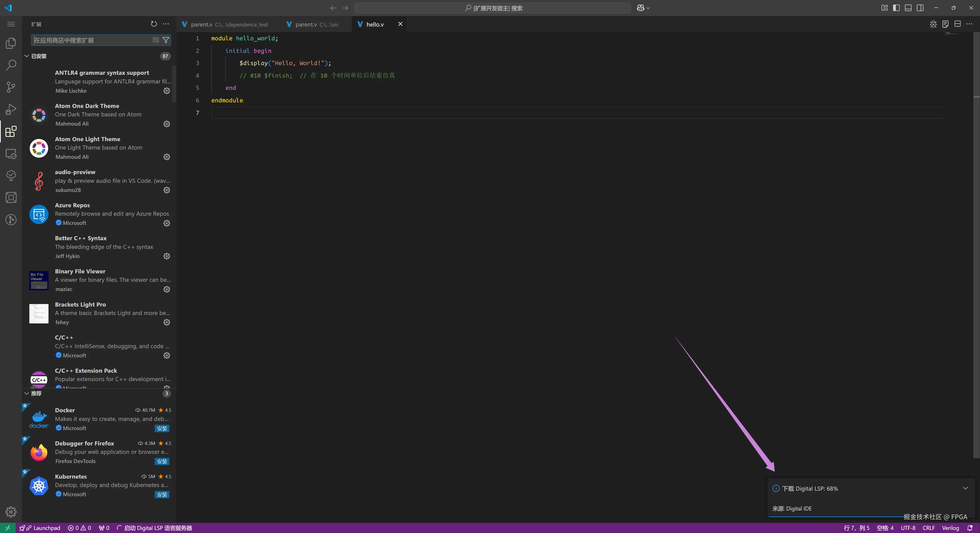Click the extension marketplace search field
Screen dimensions: 980x533
[x=91, y=40]
